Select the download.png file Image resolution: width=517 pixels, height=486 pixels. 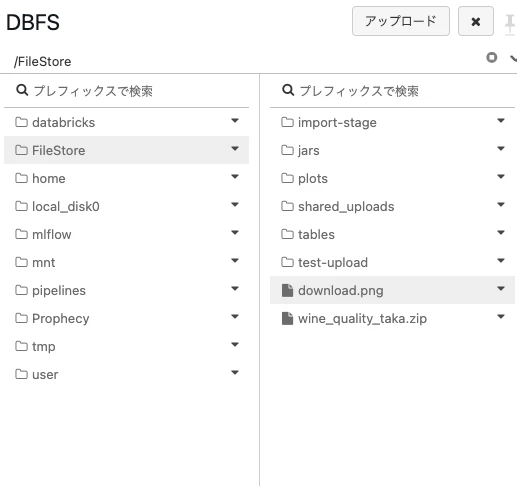coord(392,290)
